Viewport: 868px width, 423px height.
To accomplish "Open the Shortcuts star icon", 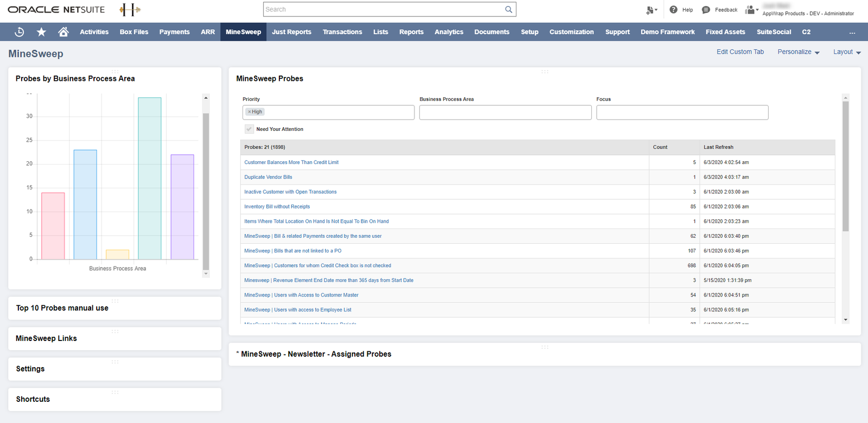I will click(41, 32).
